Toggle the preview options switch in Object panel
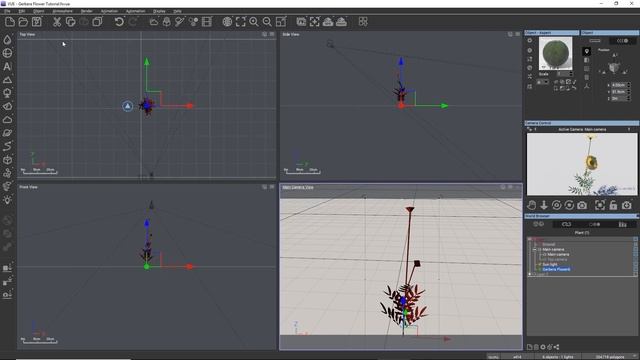This screenshot has width=640, height=360. click(622, 41)
